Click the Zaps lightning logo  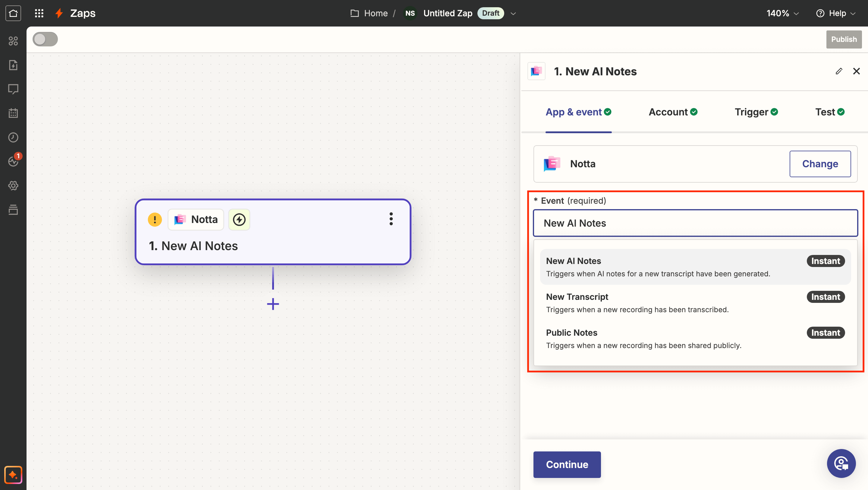click(x=59, y=13)
